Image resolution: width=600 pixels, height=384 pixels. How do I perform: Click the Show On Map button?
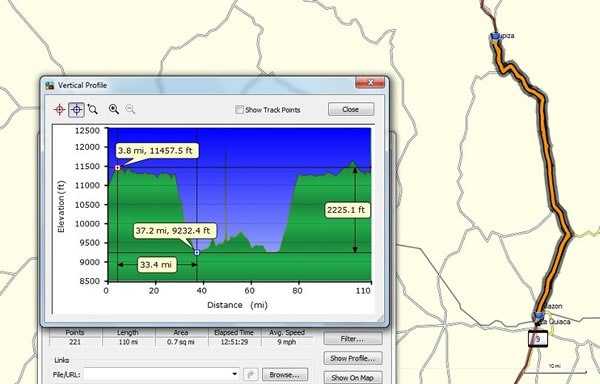(353, 377)
